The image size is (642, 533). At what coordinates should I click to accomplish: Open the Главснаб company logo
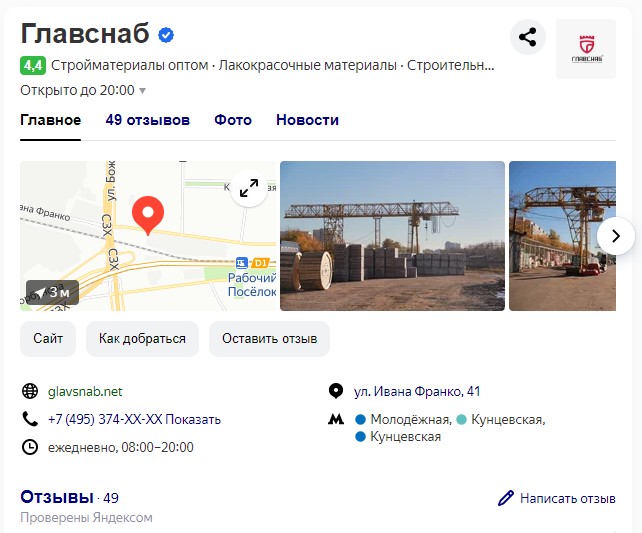[x=586, y=49]
